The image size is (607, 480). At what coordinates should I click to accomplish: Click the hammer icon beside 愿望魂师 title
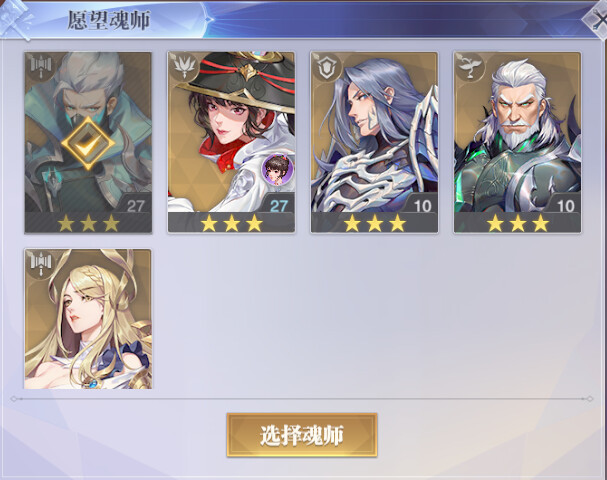tap(15, 19)
